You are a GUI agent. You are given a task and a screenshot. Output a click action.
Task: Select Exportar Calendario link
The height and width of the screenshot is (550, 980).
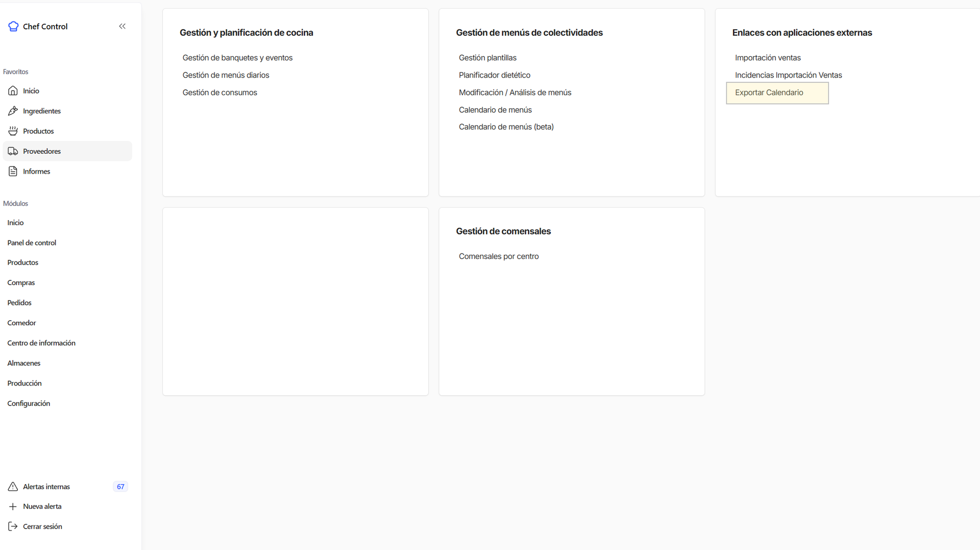point(769,92)
